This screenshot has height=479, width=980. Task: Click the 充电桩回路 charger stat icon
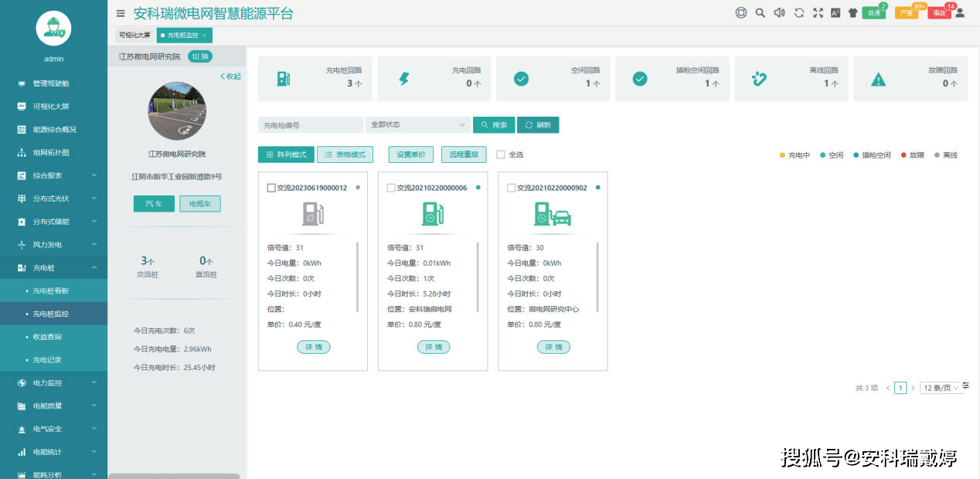point(284,78)
